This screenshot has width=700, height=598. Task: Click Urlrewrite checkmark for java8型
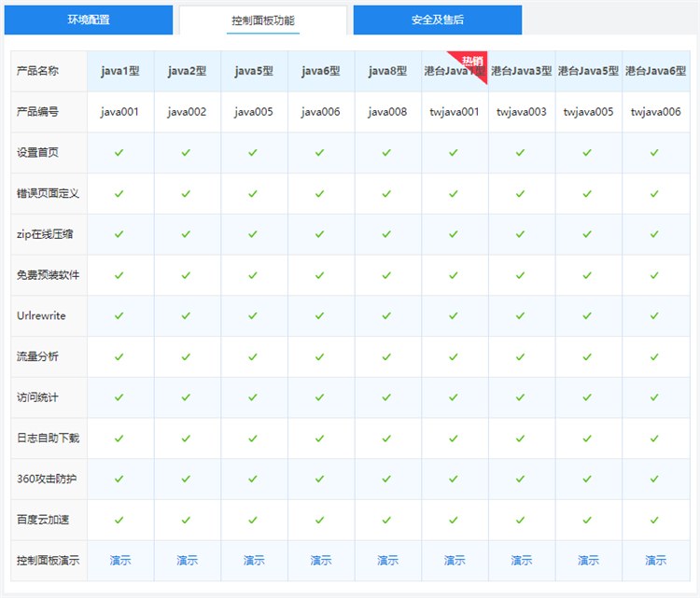387,315
